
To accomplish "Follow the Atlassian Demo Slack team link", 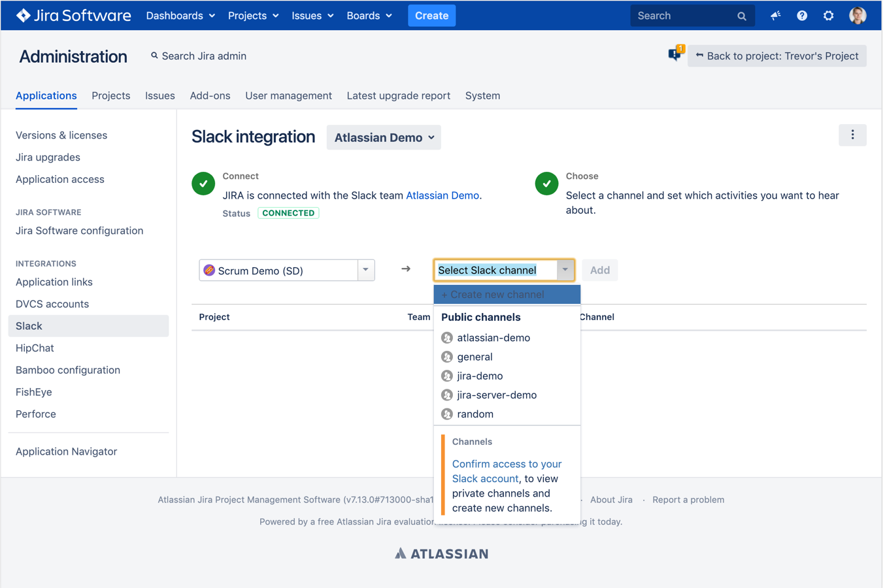I will coord(442,195).
